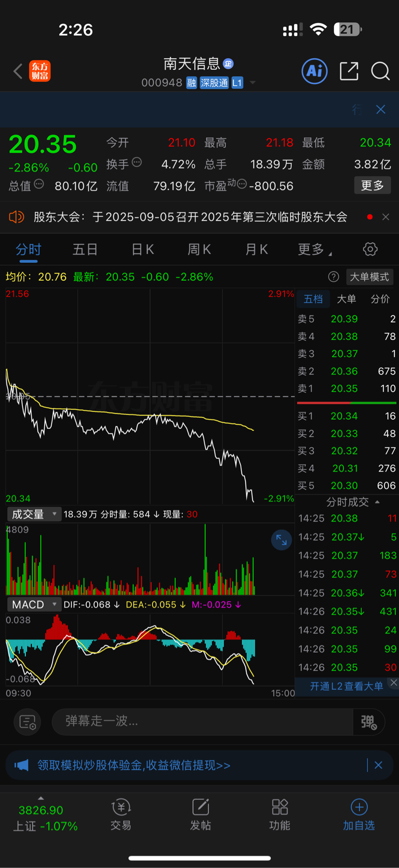Tap the megaphone promo icon

[21, 765]
